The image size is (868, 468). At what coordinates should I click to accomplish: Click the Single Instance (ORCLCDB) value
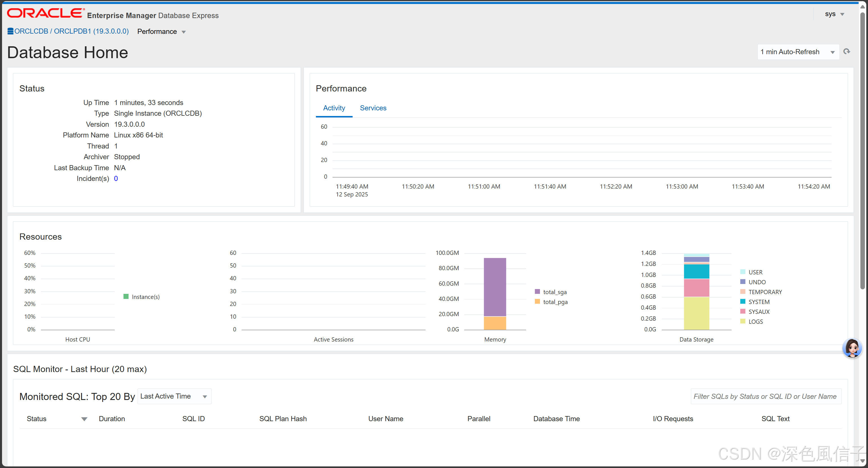coord(158,113)
